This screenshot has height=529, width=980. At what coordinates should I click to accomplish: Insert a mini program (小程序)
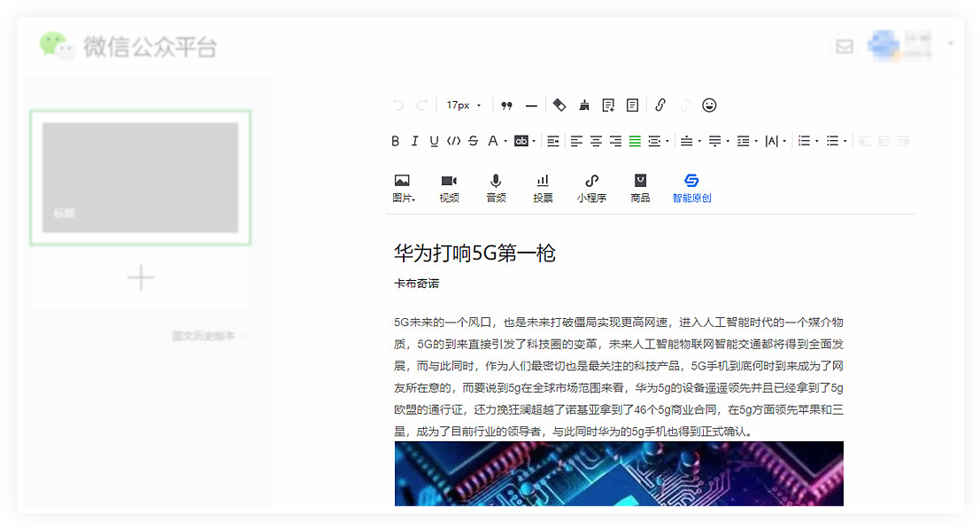[x=591, y=188]
